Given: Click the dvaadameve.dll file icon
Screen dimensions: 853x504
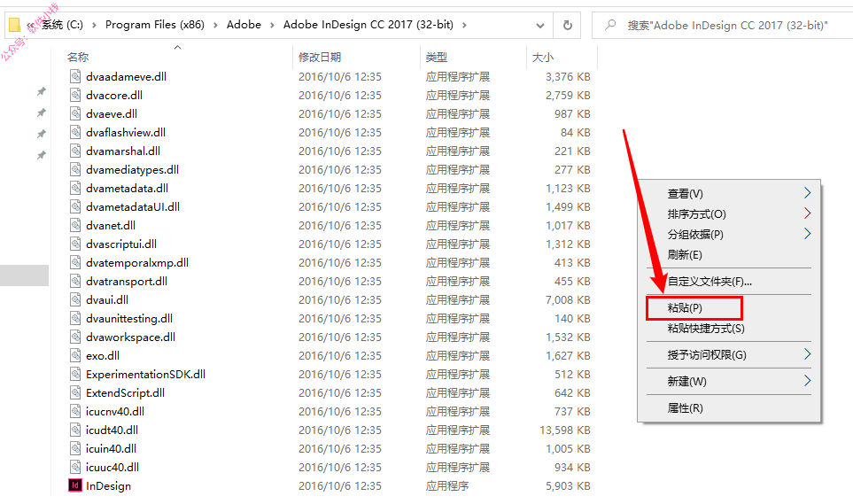Looking at the screenshot, I should tap(75, 76).
